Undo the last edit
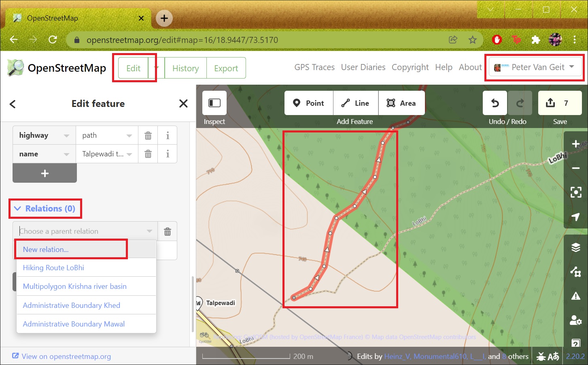Image resolution: width=588 pixels, height=365 pixels. pos(495,103)
